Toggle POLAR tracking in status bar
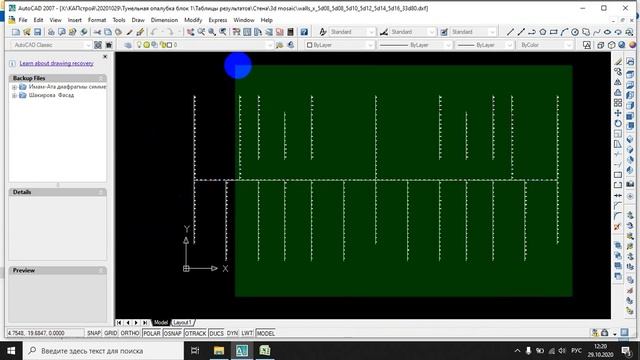 (x=151, y=333)
